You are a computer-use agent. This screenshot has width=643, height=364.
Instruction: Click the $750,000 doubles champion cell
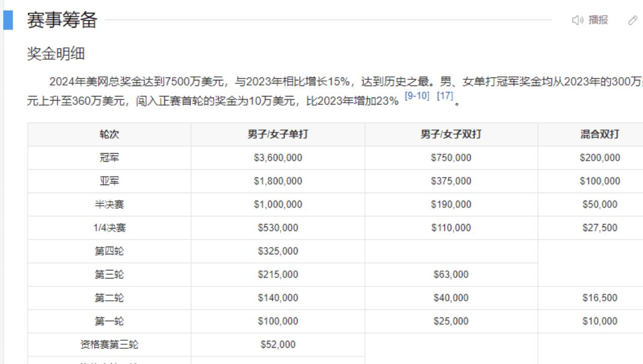(x=451, y=158)
